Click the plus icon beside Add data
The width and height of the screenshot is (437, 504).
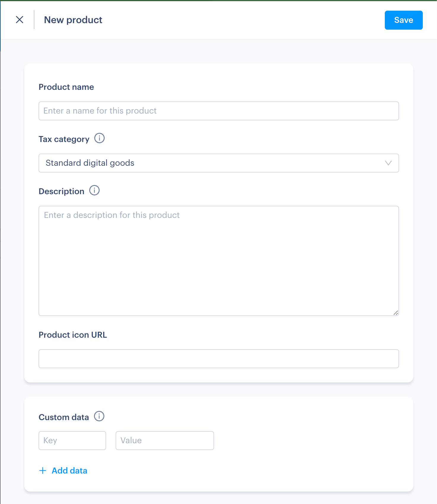click(x=43, y=470)
